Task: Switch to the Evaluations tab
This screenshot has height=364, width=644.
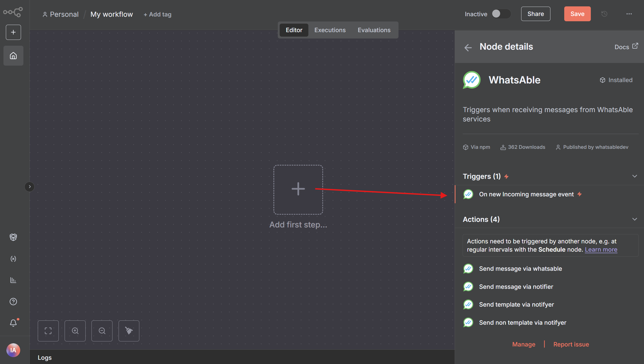Action: click(374, 30)
